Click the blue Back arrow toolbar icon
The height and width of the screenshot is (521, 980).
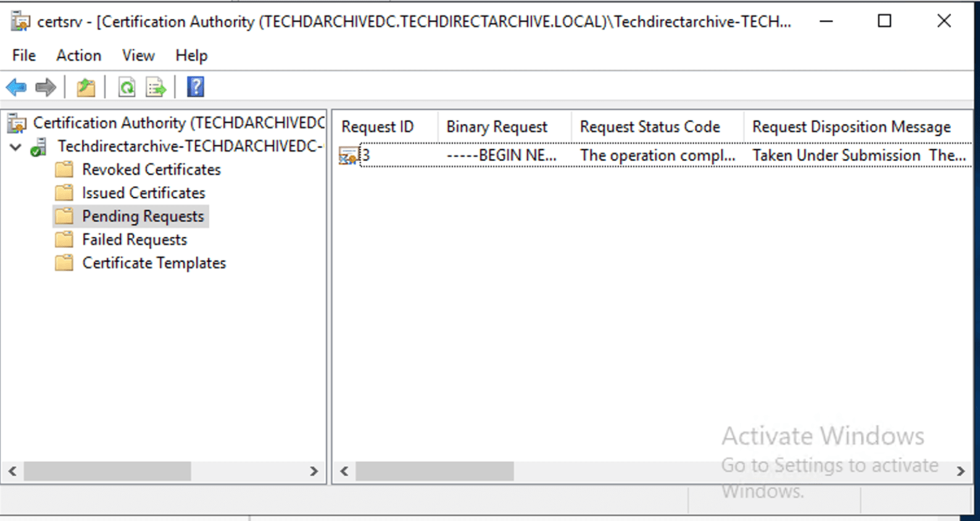(x=16, y=88)
